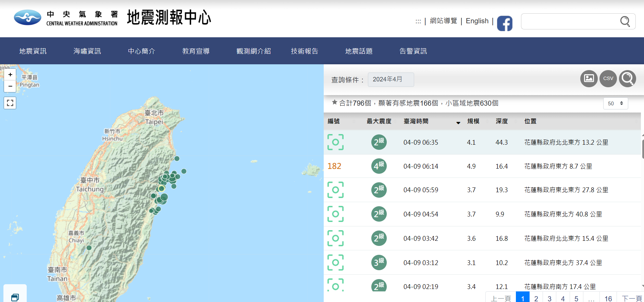Sort the table by 規模 column
The image size is (644, 302).
(473, 121)
